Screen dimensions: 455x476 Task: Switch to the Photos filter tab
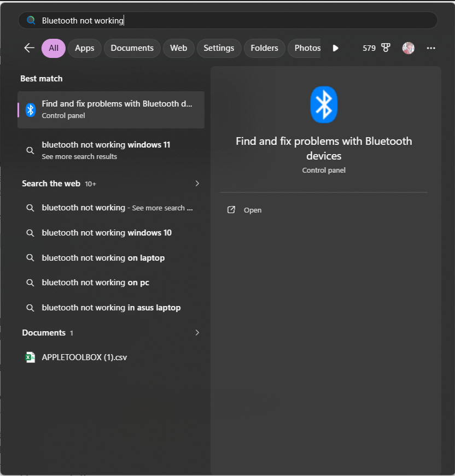click(x=305, y=48)
